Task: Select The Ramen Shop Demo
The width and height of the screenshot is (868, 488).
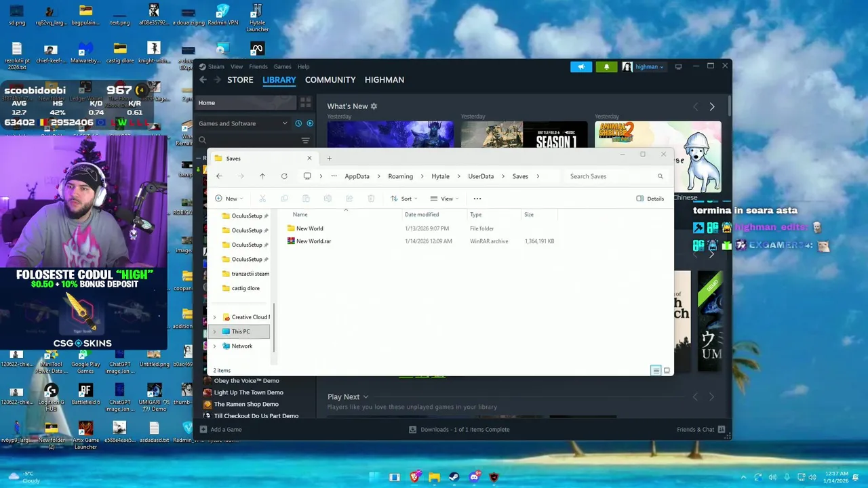Action: 246,404
